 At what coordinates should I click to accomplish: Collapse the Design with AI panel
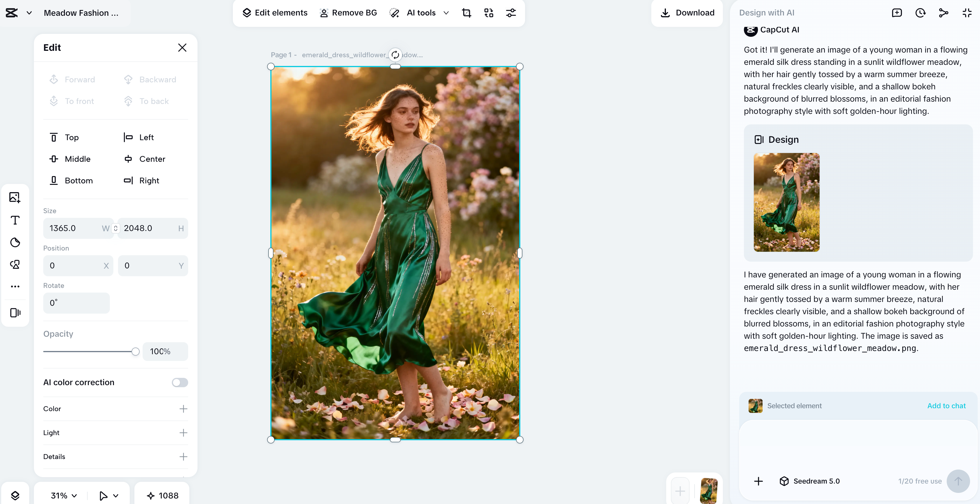pyautogui.click(x=967, y=13)
